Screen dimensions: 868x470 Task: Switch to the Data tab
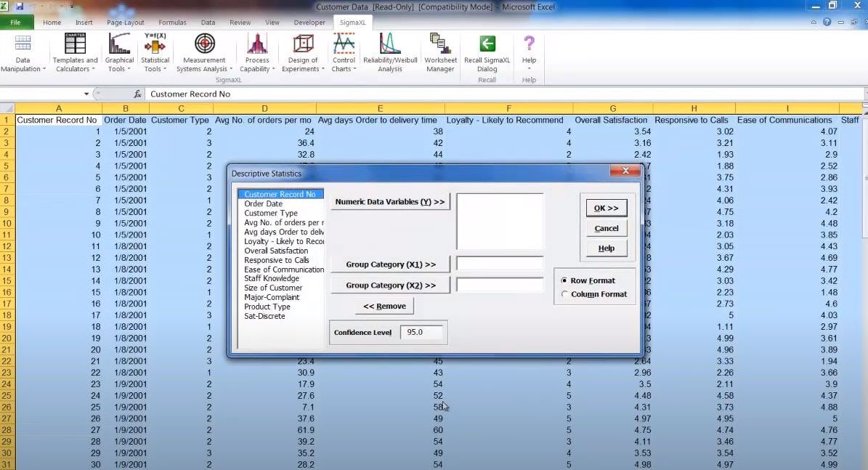click(208, 23)
